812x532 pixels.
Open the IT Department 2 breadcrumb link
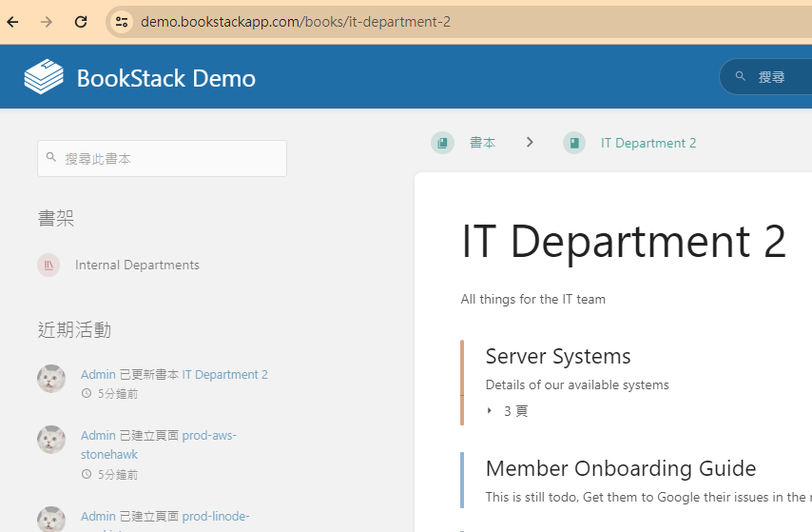(648, 143)
